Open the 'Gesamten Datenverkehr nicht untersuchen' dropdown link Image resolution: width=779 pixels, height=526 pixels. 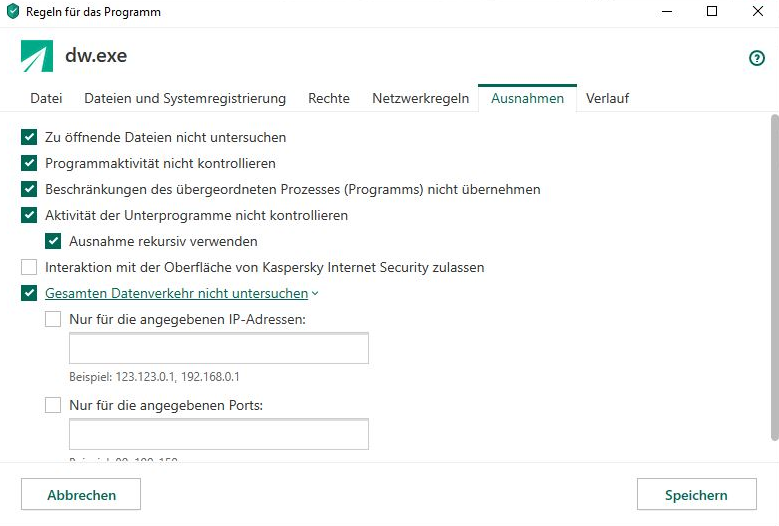[x=176, y=293]
